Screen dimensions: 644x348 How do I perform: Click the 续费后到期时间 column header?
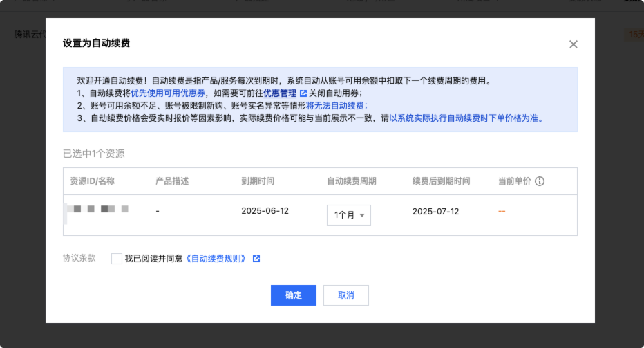[x=441, y=181]
